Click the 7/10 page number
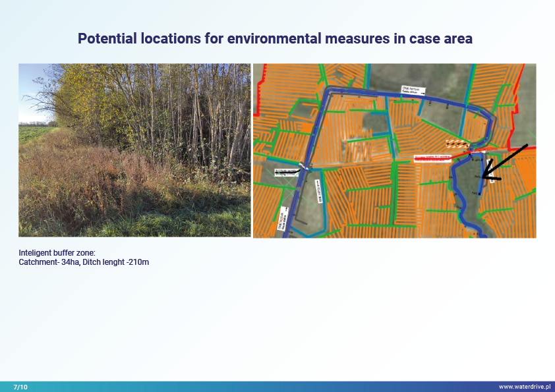Viewport: 555px width, 392px height. tap(20, 387)
